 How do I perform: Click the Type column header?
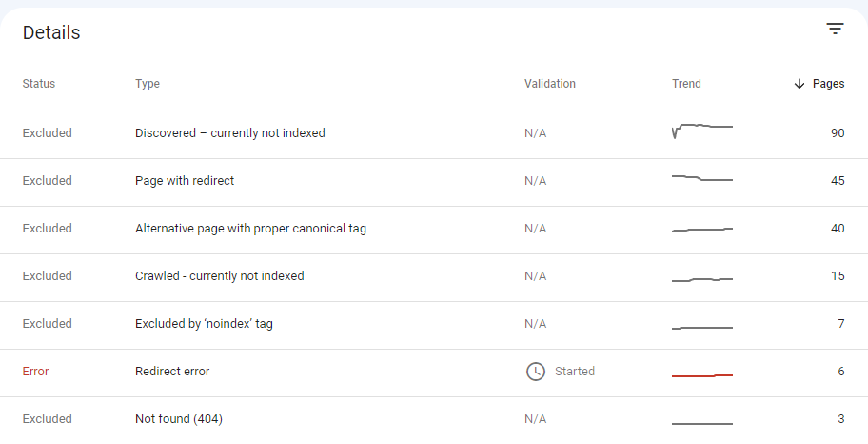point(148,84)
